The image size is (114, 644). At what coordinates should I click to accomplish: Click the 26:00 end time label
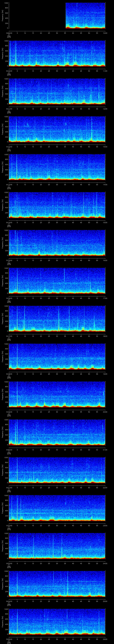tap(105, 639)
